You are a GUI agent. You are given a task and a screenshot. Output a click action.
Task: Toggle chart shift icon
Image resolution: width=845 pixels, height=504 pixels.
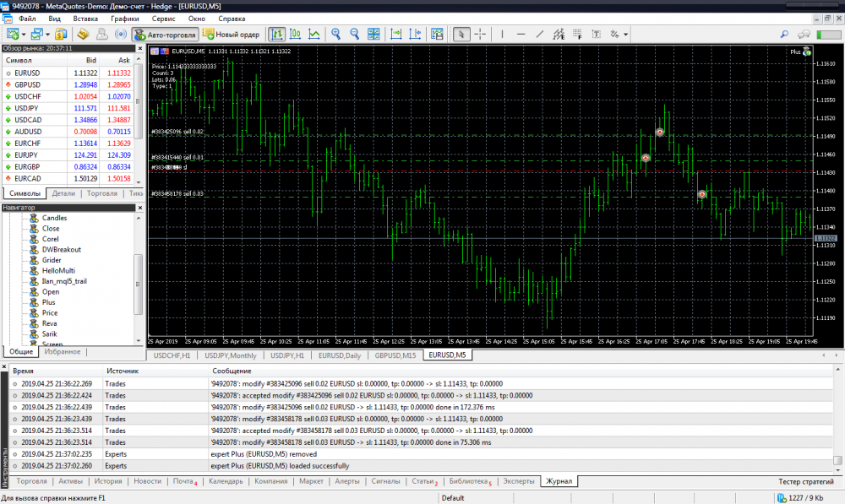point(415,35)
